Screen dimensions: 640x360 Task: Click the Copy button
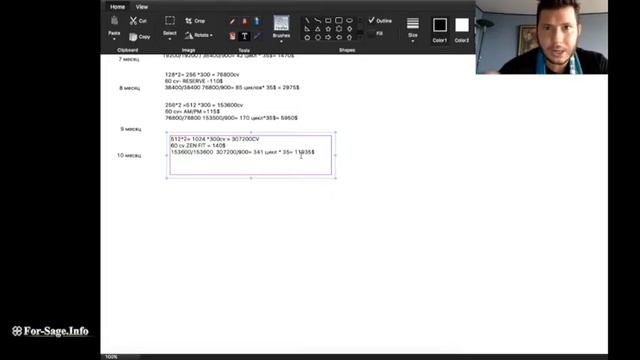[140, 37]
